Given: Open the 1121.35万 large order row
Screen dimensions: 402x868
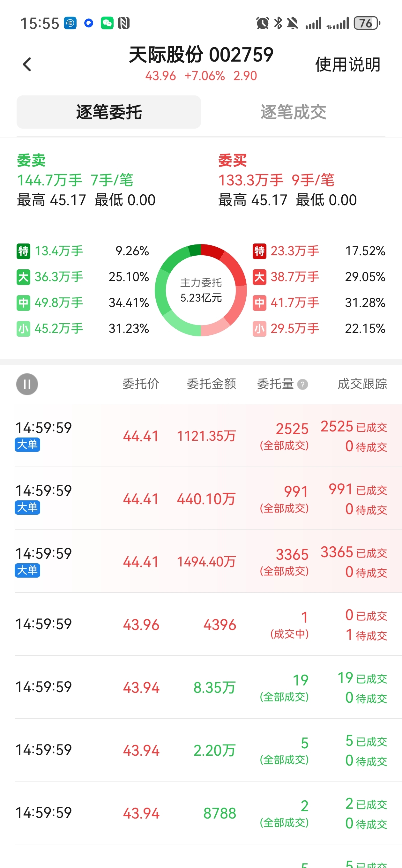Looking at the screenshot, I should [x=206, y=436].
